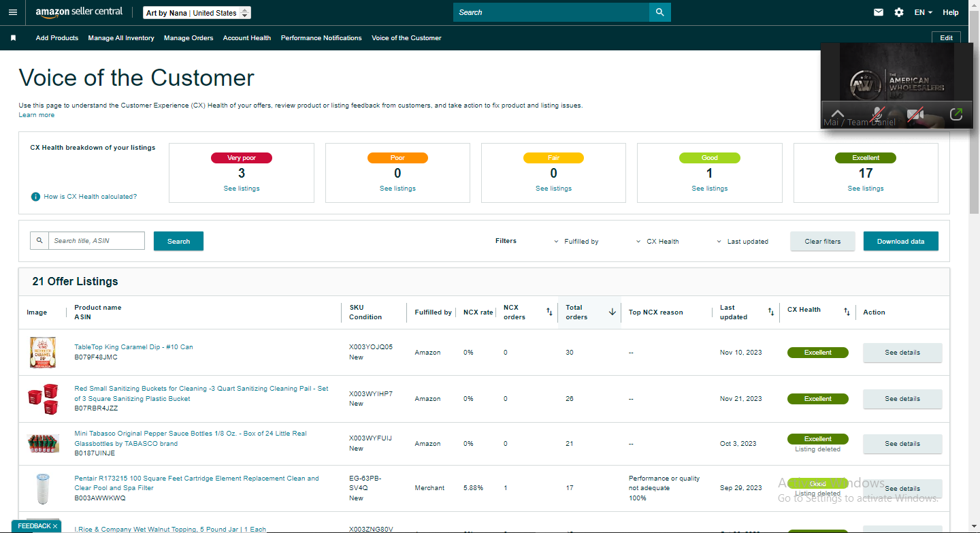Image resolution: width=980 pixels, height=533 pixels.
Task: Navigate to Manage Orders
Action: pyautogui.click(x=189, y=38)
